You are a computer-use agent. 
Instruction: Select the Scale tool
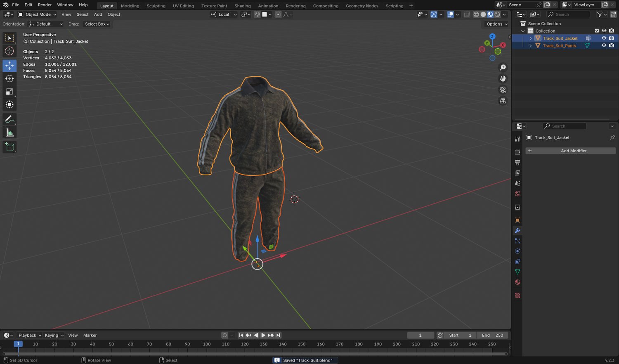(9, 92)
